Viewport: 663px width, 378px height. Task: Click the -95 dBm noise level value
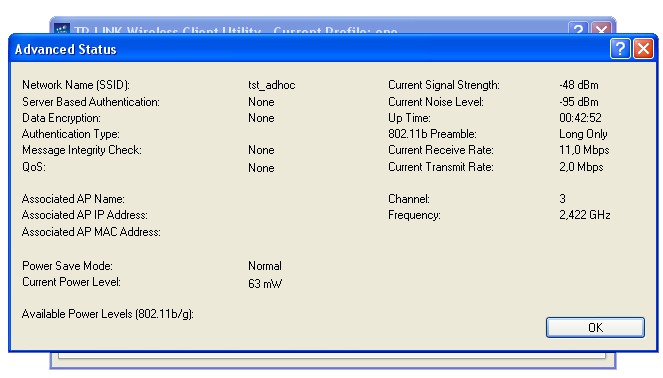[579, 102]
